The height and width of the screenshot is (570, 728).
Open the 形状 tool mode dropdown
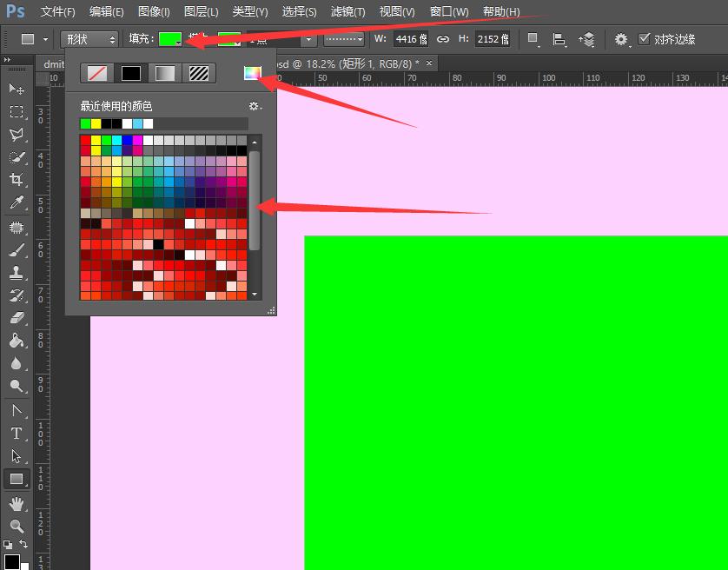[89, 39]
